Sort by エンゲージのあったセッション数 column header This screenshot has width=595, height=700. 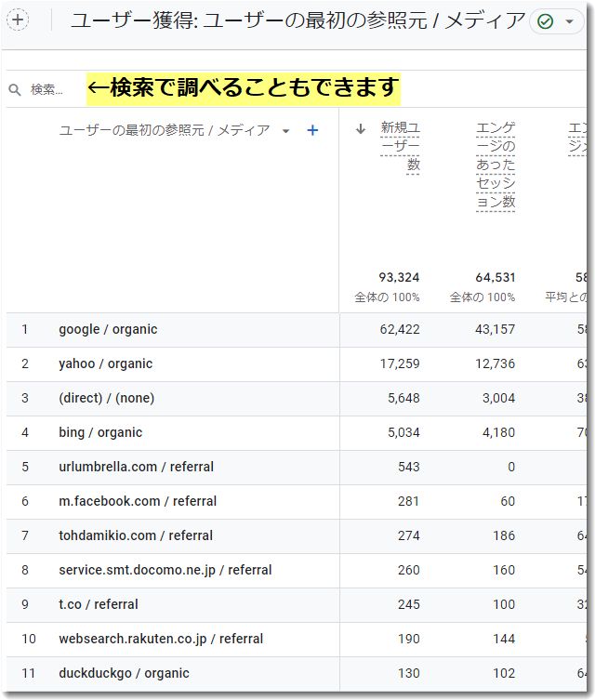(495, 165)
